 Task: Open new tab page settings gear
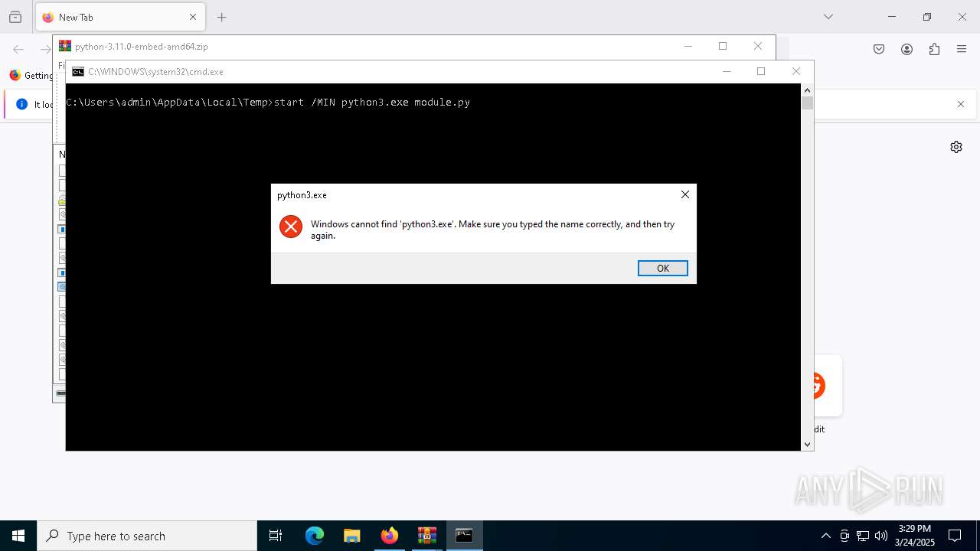coord(956,147)
